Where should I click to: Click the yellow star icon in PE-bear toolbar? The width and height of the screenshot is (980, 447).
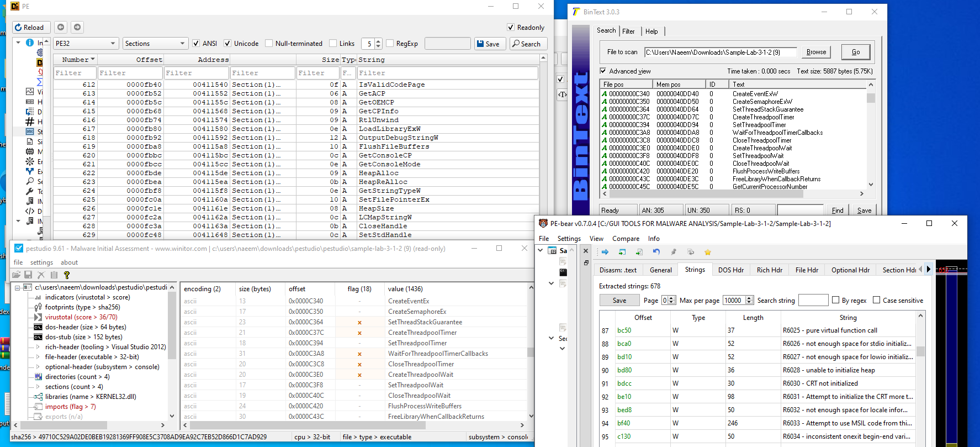click(707, 252)
